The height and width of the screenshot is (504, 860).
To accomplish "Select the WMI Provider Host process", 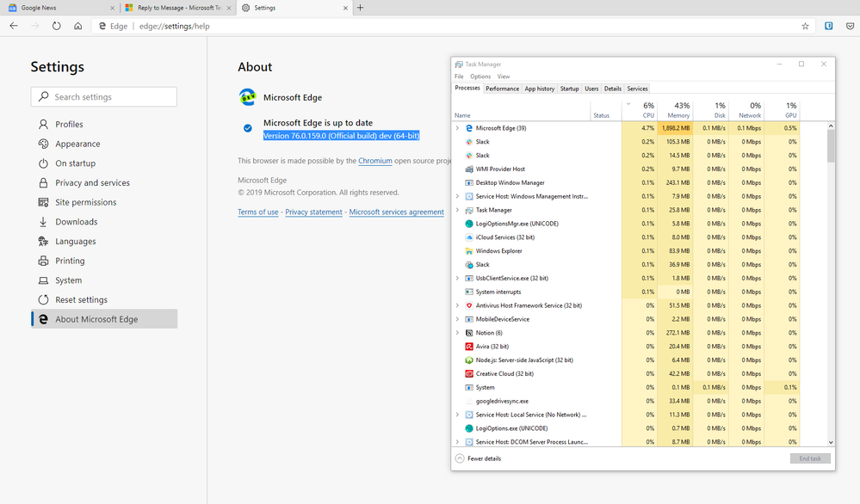I will tap(627, 169).
